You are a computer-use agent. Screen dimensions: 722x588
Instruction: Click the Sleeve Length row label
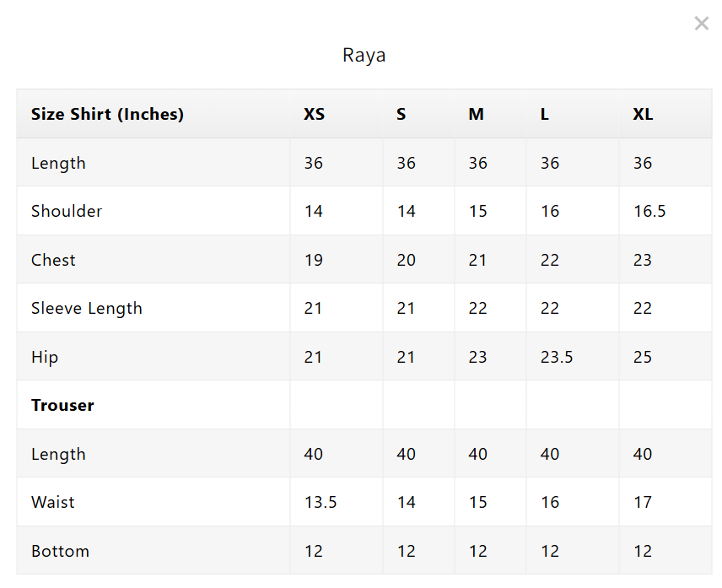[x=87, y=308]
